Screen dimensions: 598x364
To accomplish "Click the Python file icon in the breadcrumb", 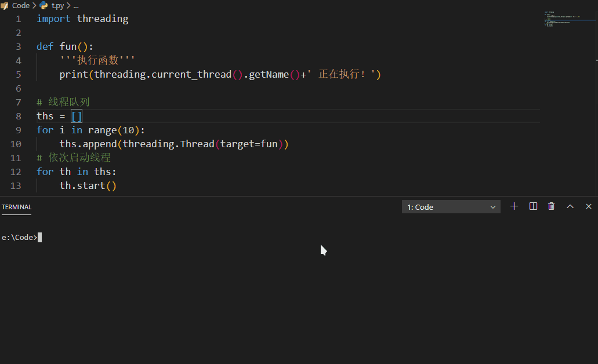I will (x=43, y=5).
